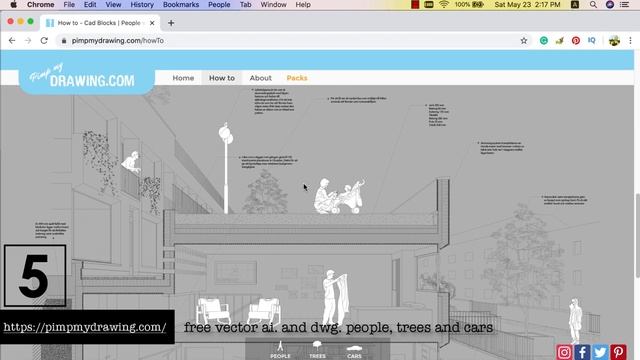Open the Edit menu
The width and height of the screenshot is (640, 360).
90,4
